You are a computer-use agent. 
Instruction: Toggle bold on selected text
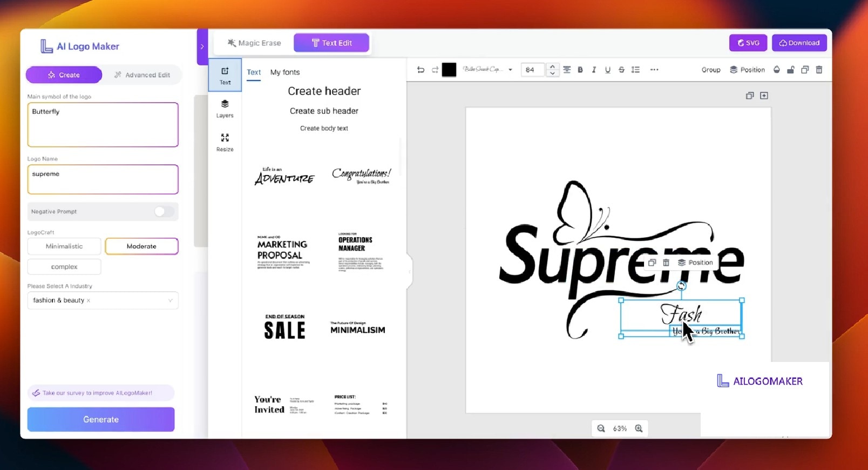tap(580, 70)
